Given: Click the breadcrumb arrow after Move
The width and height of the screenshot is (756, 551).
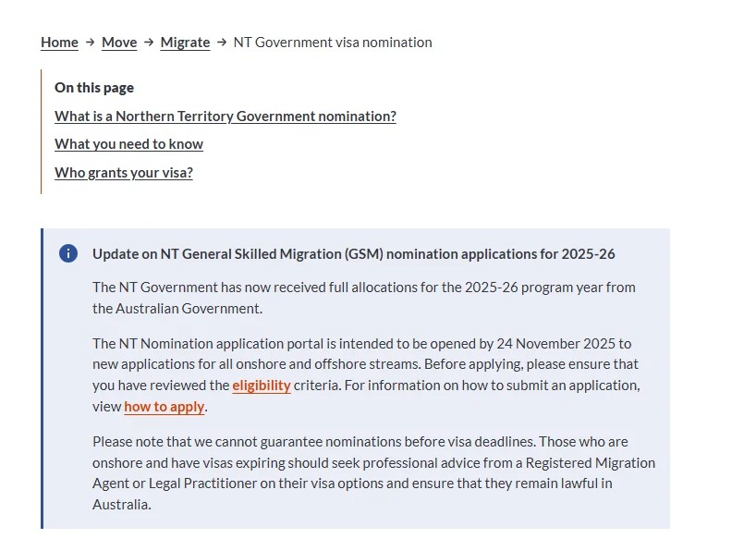Looking at the screenshot, I should [149, 43].
